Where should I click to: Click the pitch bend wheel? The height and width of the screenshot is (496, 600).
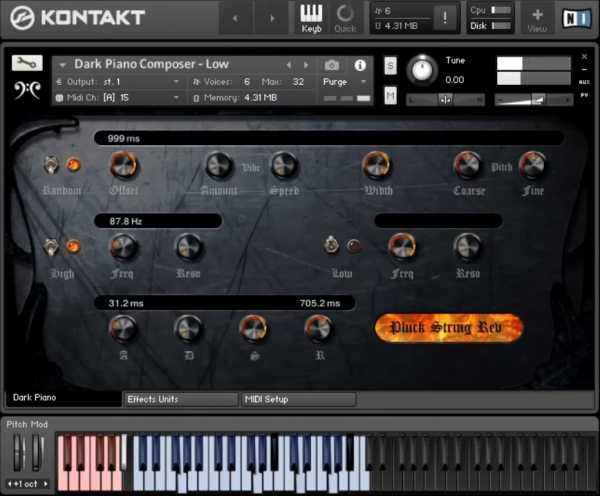(18, 452)
